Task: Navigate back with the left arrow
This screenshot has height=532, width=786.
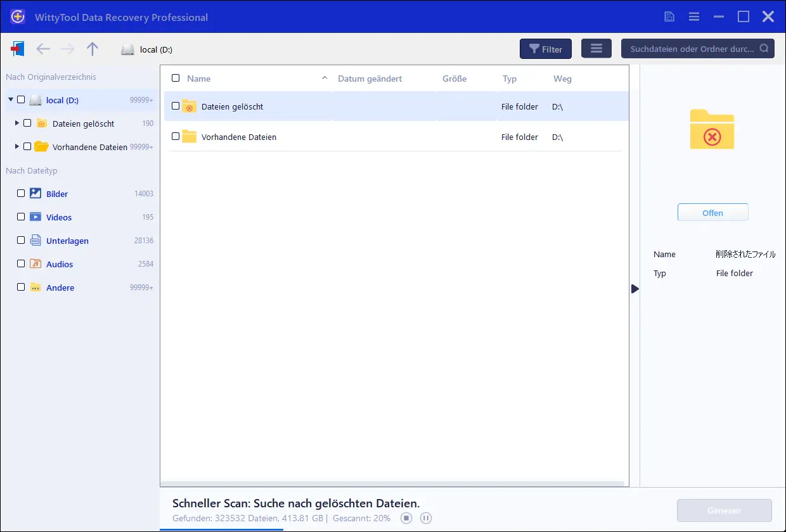Action: pos(42,49)
